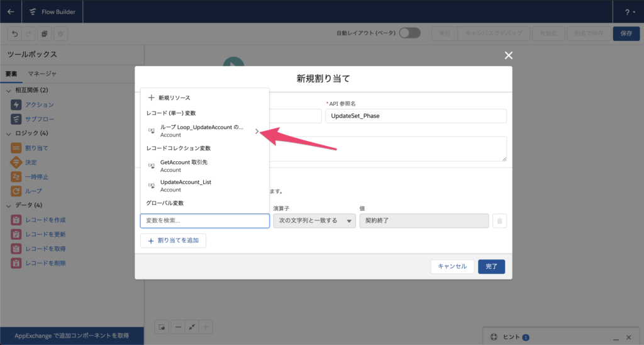The image size is (644, 345).
Task: Click the 保存 button
Action: coord(626,33)
